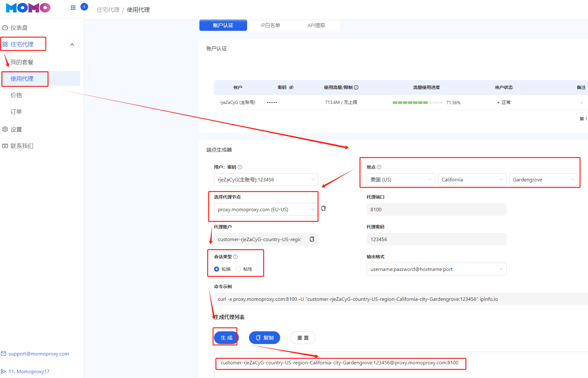The image size is (588, 378).
Task: Click the 帐户状态 column header
Action: pyautogui.click(x=504, y=87)
